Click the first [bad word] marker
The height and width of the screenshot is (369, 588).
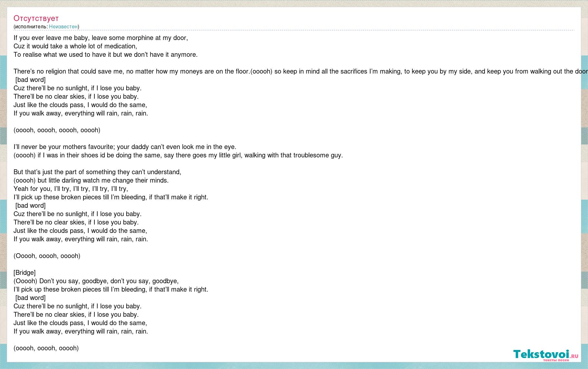(x=31, y=80)
